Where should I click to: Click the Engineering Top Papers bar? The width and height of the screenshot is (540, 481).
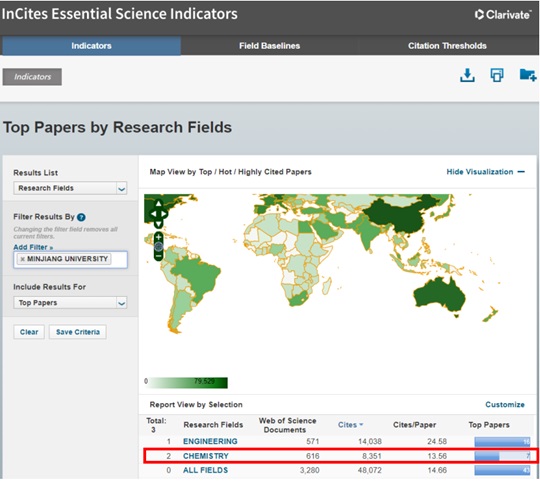[x=502, y=442]
